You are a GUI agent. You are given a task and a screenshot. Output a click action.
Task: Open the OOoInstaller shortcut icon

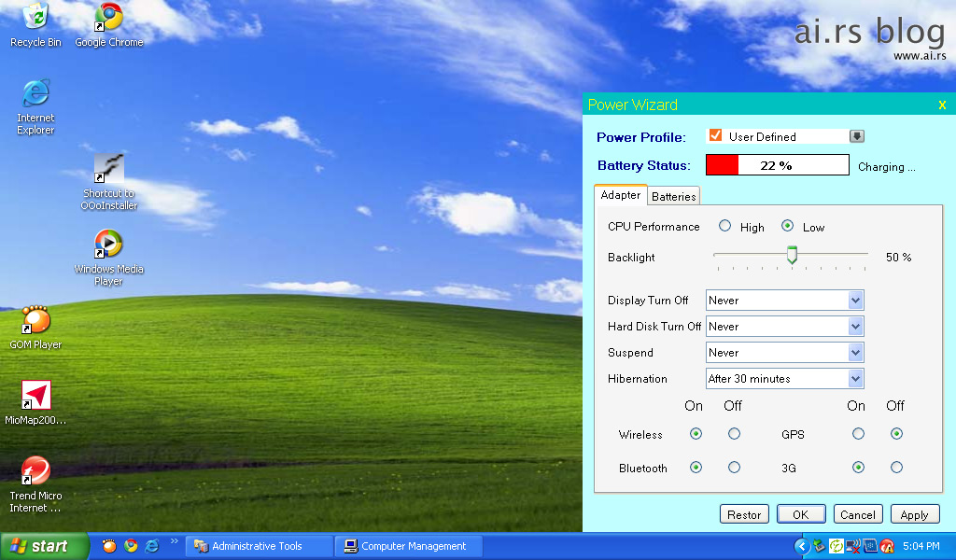pyautogui.click(x=109, y=169)
